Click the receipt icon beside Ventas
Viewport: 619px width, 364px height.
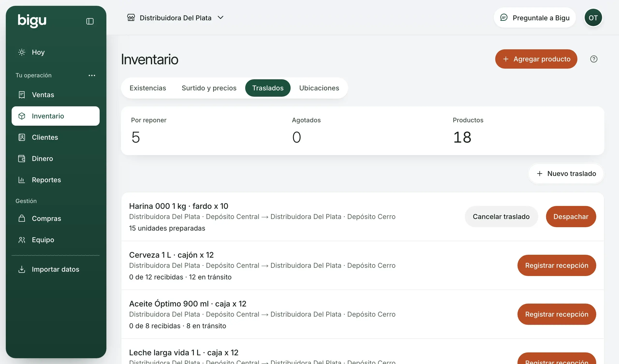22,95
